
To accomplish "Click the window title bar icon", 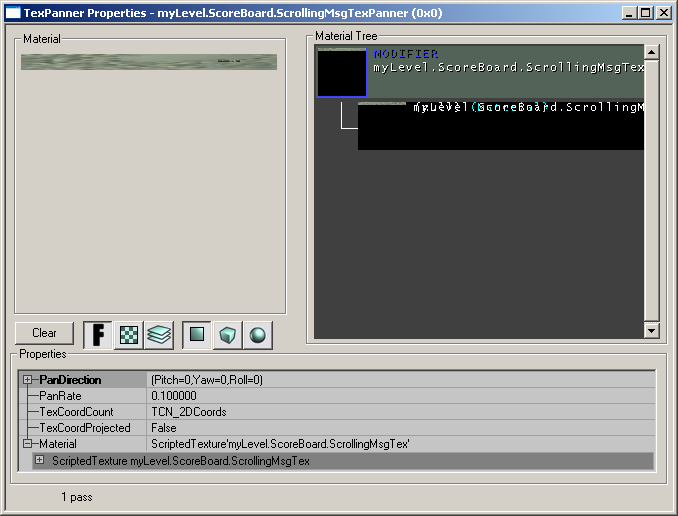I will point(13,13).
